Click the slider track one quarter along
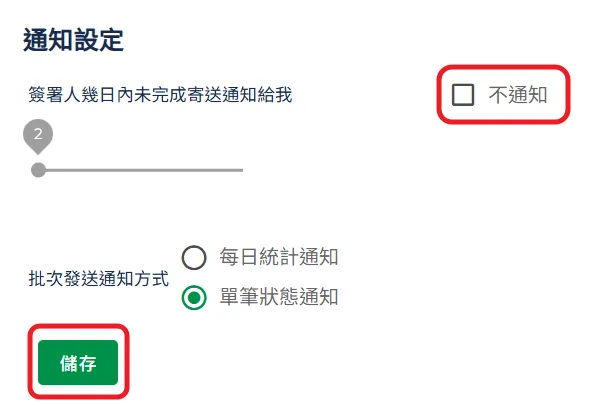The image size is (614, 405). tap(89, 170)
